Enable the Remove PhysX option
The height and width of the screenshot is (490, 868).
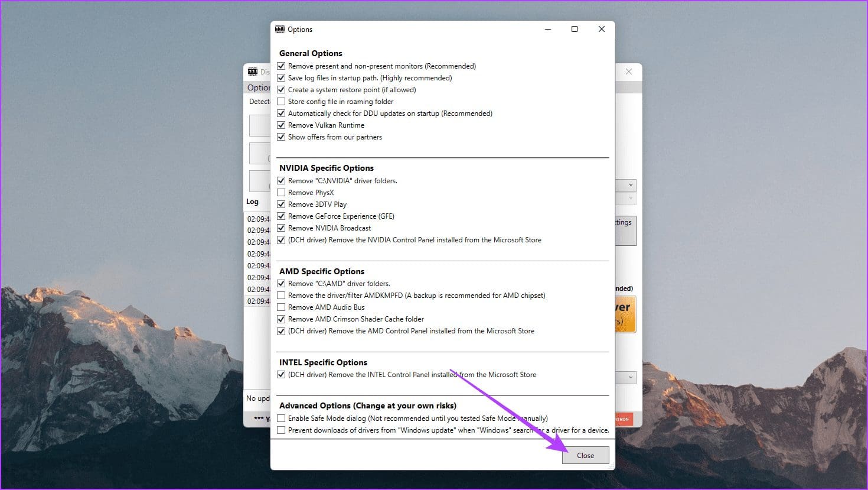282,193
